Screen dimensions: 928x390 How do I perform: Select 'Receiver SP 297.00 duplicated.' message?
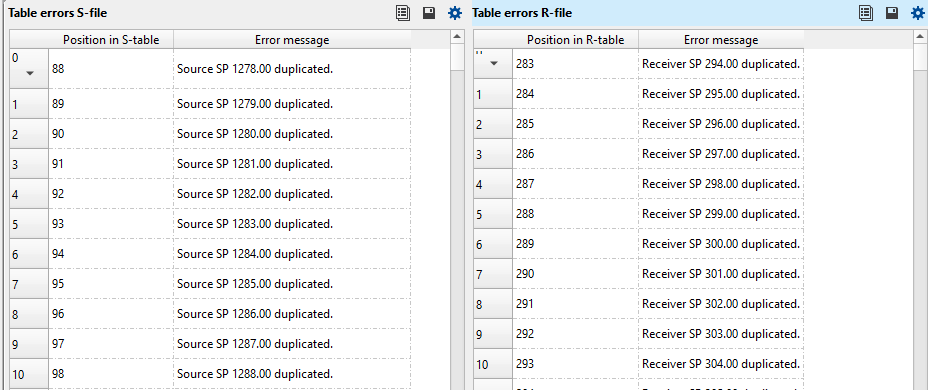(721, 154)
